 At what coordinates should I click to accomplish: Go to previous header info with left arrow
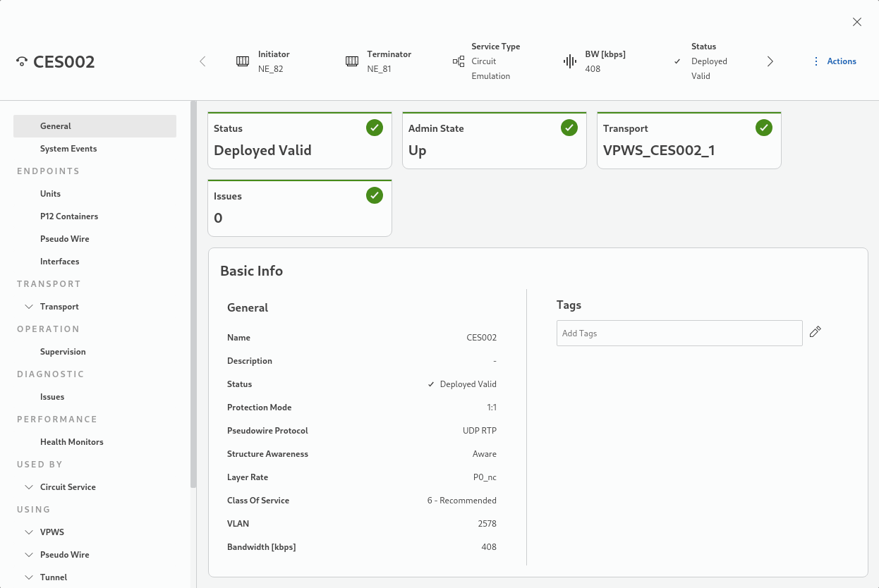(202, 61)
